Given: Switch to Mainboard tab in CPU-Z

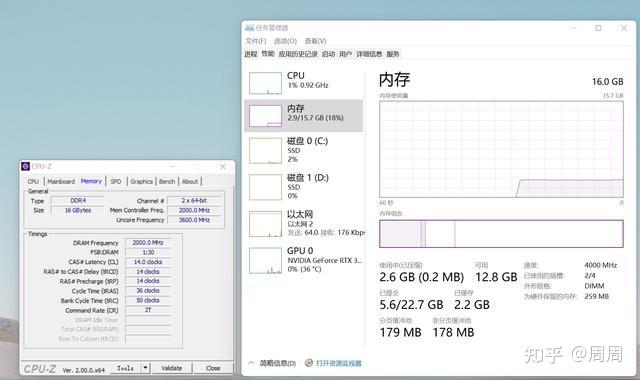Looking at the screenshot, I should (x=61, y=181).
